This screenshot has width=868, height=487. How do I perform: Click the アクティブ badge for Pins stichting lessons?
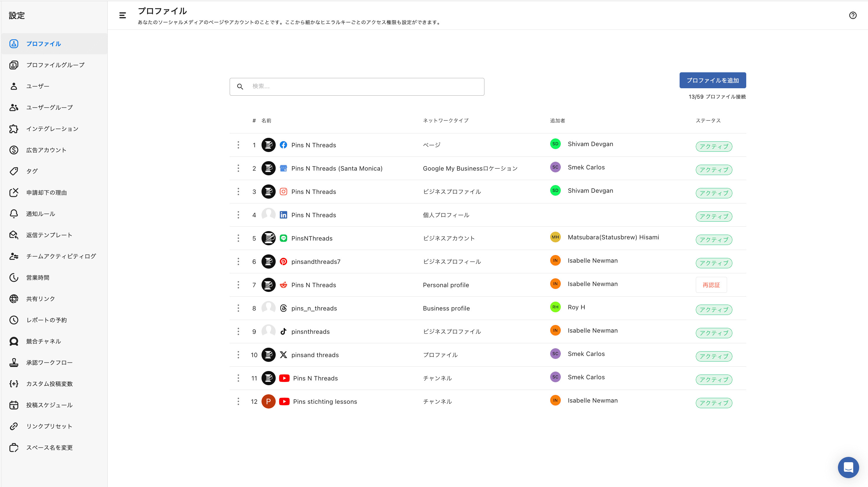[x=714, y=403]
